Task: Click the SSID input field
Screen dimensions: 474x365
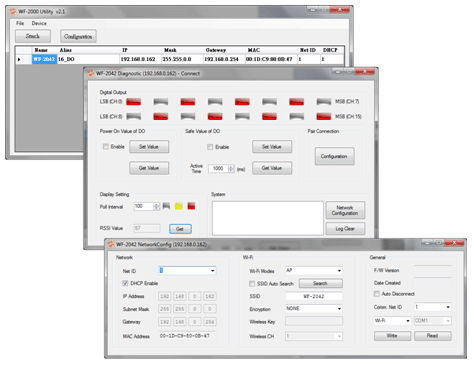Action: point(314,296)
